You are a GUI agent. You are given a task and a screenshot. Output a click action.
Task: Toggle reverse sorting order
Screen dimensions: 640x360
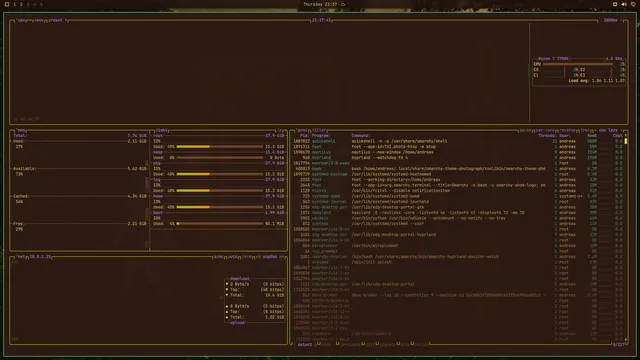tap(567, 130)
